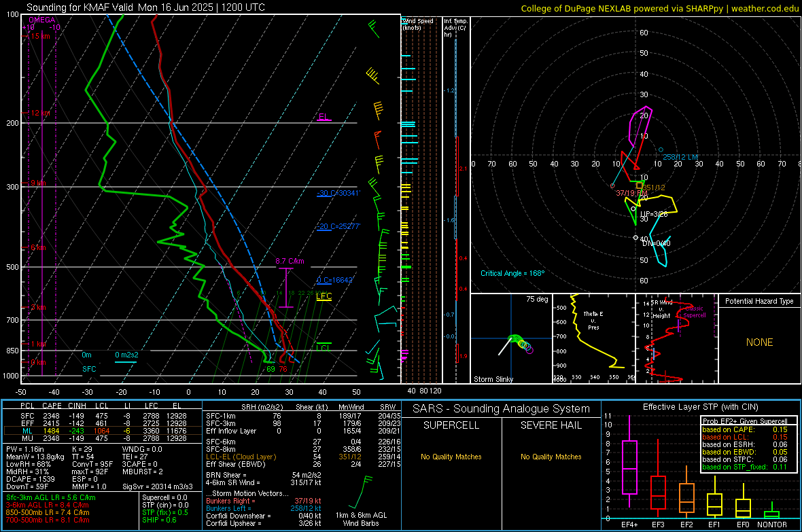This screenshot has height=532, width=802.
Task: Select the EFF row in the parcel table
Action: pos(103,423)
